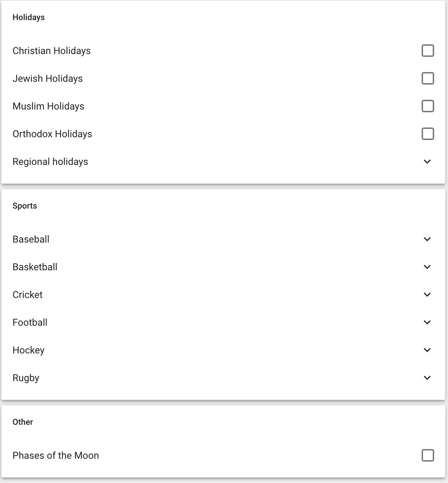Choose the Football row label

click(x=30, y=322)
